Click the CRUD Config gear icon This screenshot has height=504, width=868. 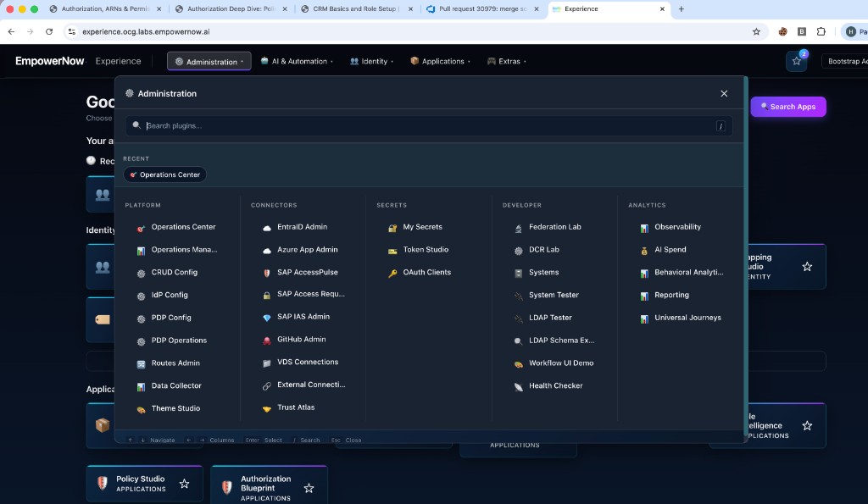pyautogui.click(x=142, y=274)
